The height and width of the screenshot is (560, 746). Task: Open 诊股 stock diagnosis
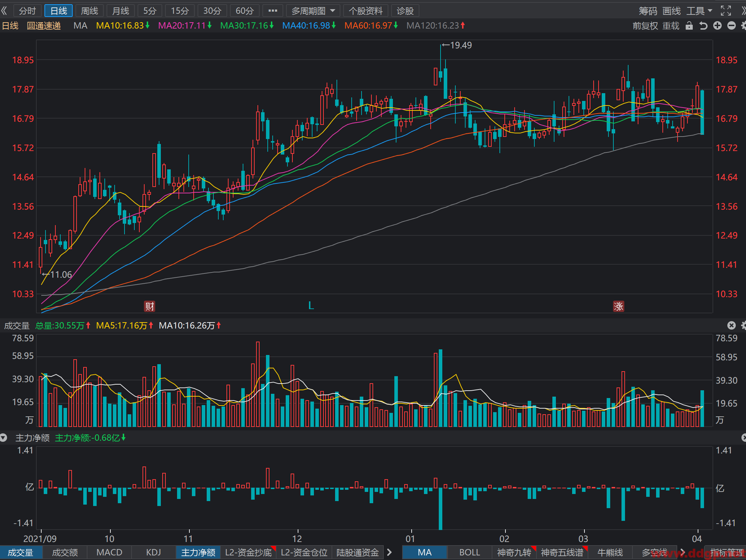click(405, 11)
